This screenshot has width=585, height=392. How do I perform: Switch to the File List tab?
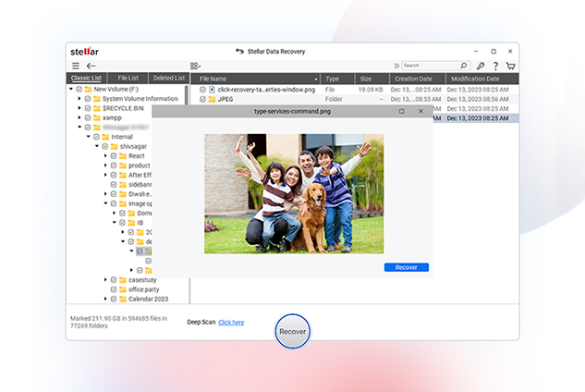point(128,79)
